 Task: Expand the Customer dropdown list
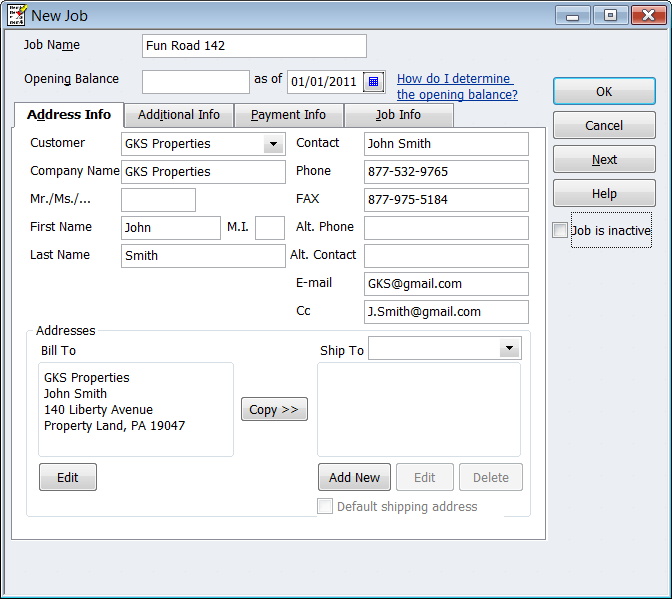click(x=273, y=144)
